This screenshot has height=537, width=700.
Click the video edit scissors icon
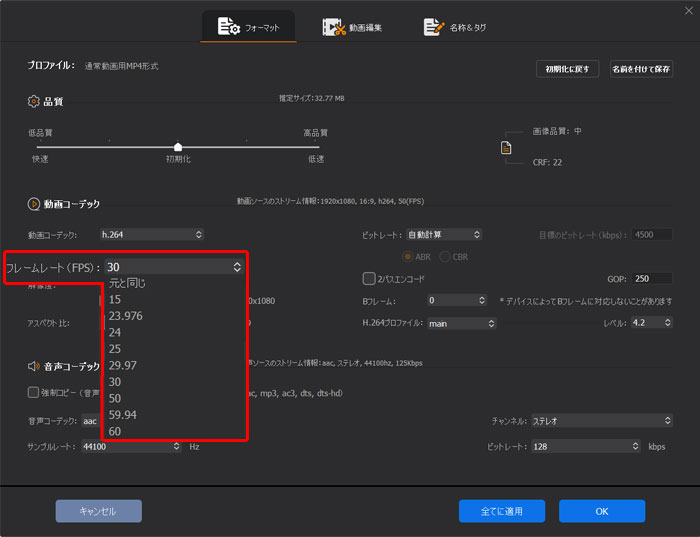tap(334, 27)
